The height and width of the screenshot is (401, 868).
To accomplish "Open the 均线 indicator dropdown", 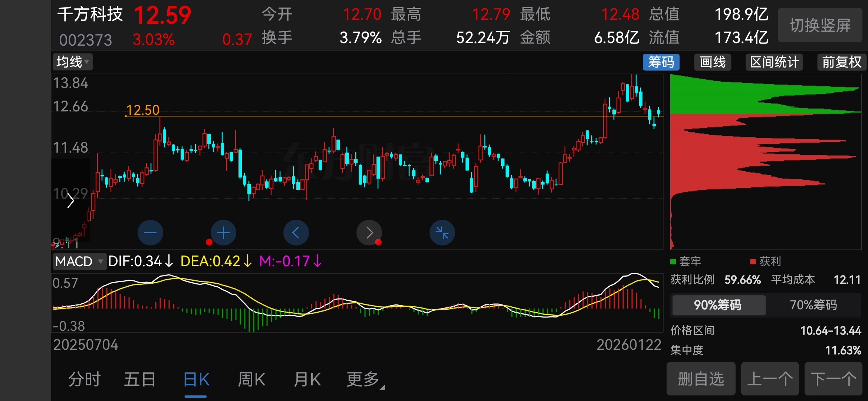I will tap(73, 62).
